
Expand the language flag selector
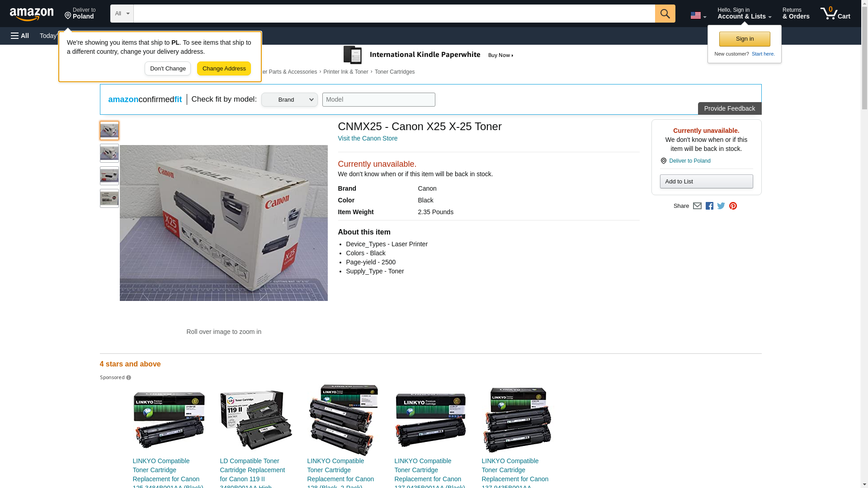point(698,16)
